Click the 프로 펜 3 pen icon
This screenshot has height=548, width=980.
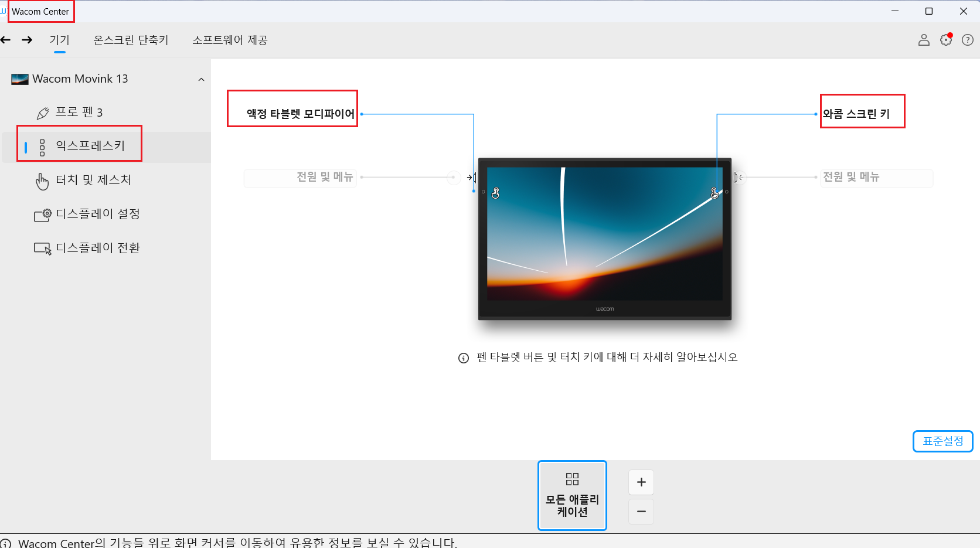tap(43, 113)
